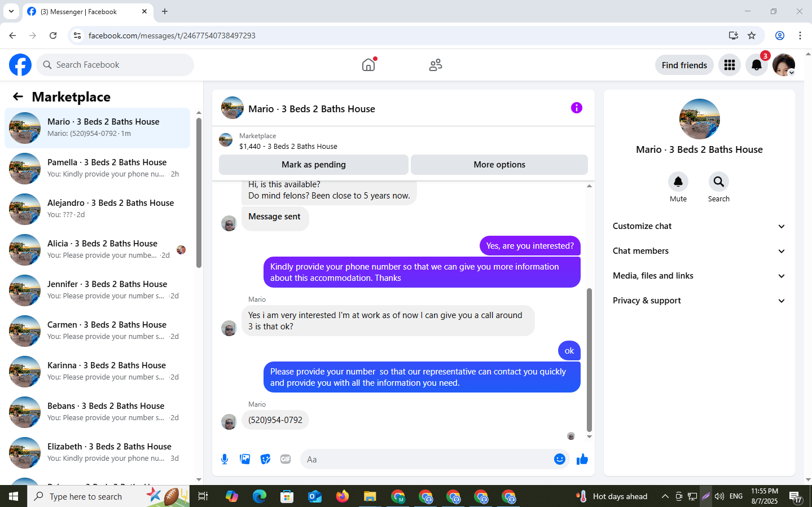Select Mario's conversation in the list
812x507 pixels.
pyautogui.click(x=97, y=128)
